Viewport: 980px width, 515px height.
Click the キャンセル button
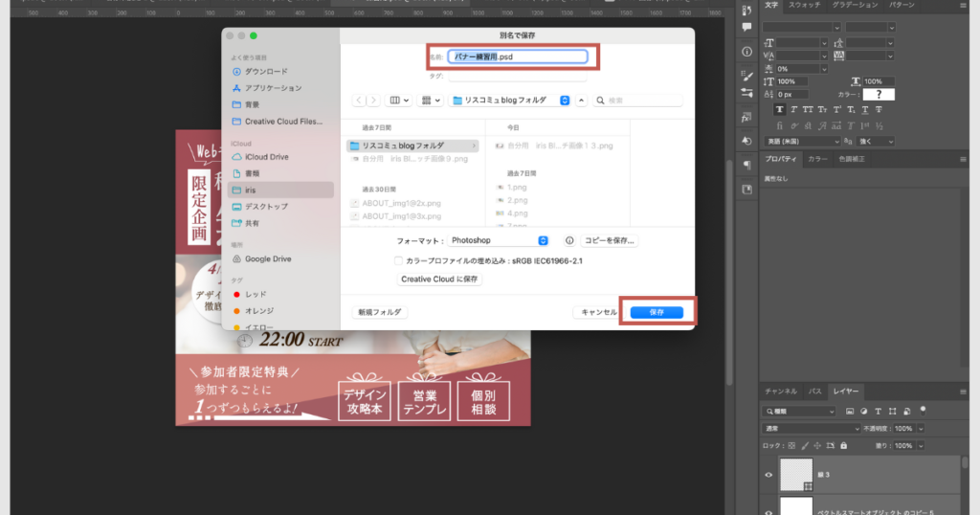point(598,312)
